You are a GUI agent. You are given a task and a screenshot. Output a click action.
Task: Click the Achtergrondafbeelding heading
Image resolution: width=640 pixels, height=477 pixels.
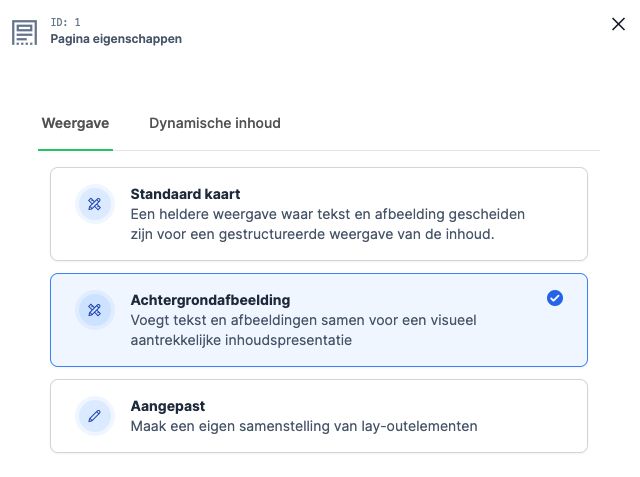pyautogui.click(x=210, y=300)
